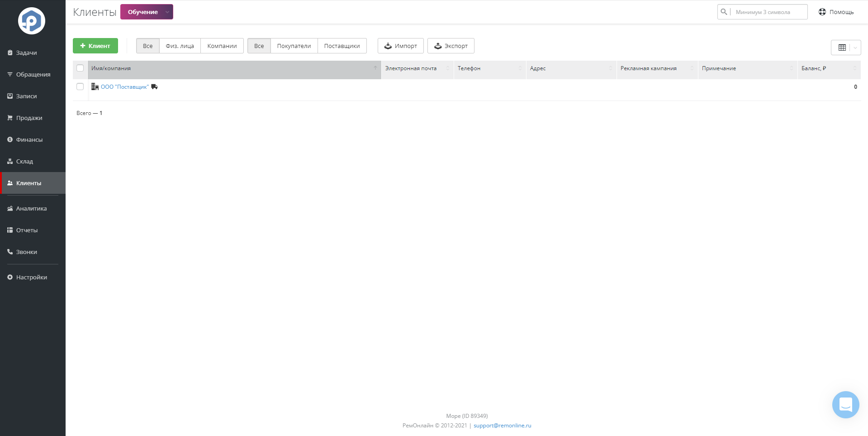Filter by Покупатели

point(294,46)
